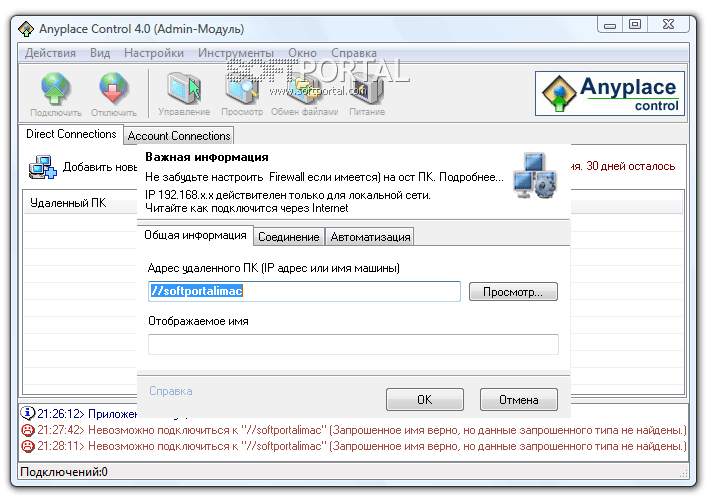Click the Просмотр... browse button
Viewport: 708px width, 499px height.
(x=513, y=292)
